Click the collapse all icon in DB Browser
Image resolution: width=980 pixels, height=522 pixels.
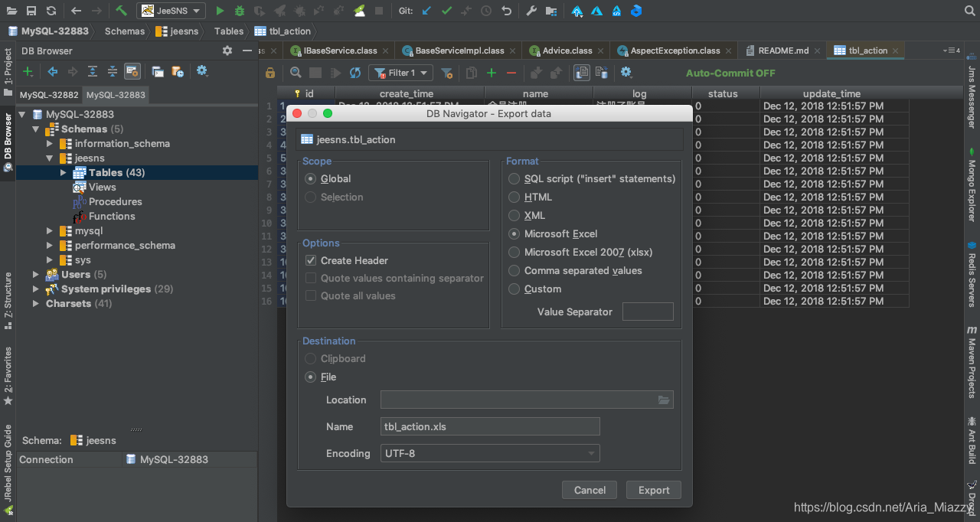coord(113,71)
